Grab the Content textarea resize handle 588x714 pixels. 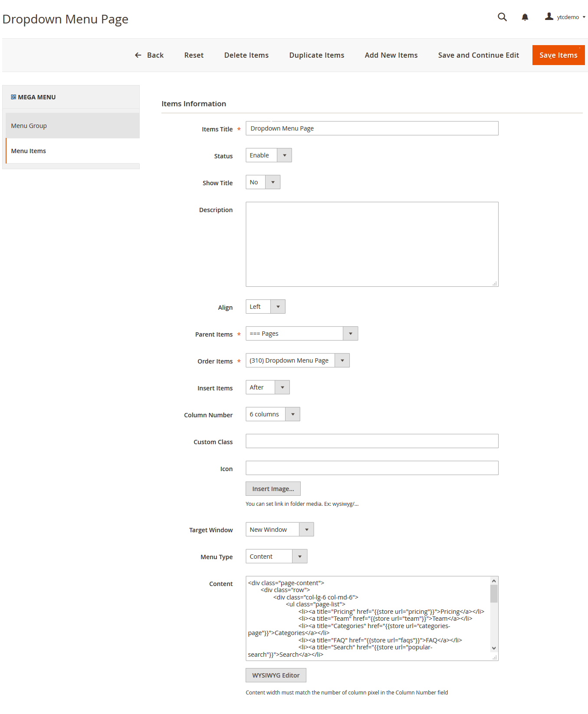(495, 658)
